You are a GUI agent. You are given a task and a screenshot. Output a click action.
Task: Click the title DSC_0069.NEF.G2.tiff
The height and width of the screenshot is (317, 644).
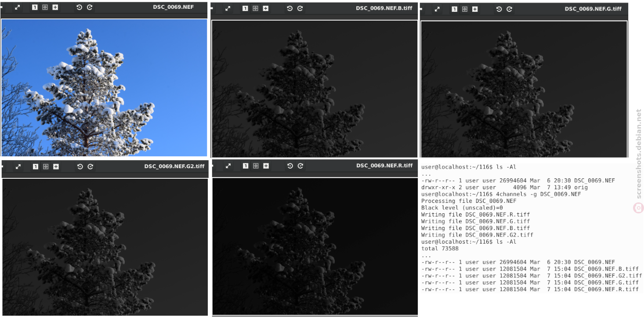174,166
